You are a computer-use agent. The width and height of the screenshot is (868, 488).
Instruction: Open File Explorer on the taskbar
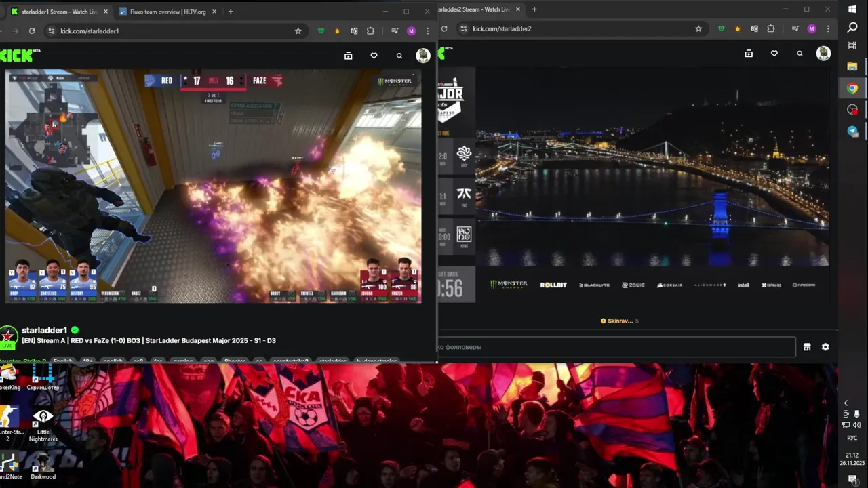point(852,66)
